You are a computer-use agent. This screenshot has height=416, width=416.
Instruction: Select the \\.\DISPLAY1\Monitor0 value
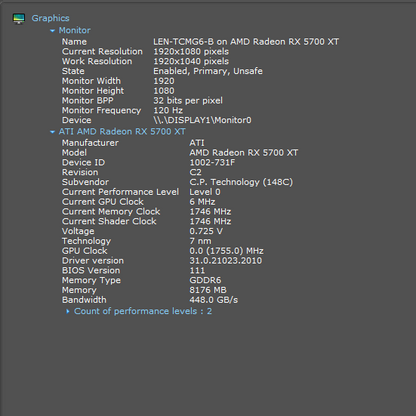202,120
